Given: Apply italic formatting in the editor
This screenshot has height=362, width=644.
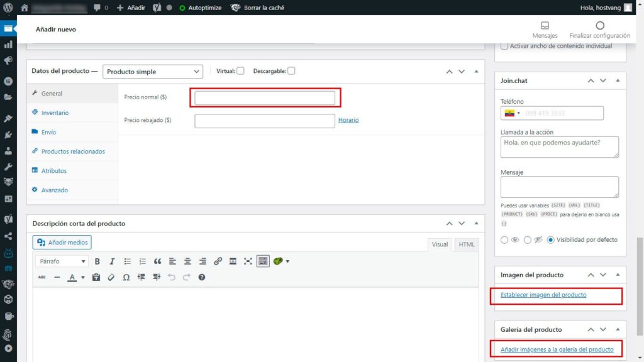Looking at the screenshot, I should 112,261.
